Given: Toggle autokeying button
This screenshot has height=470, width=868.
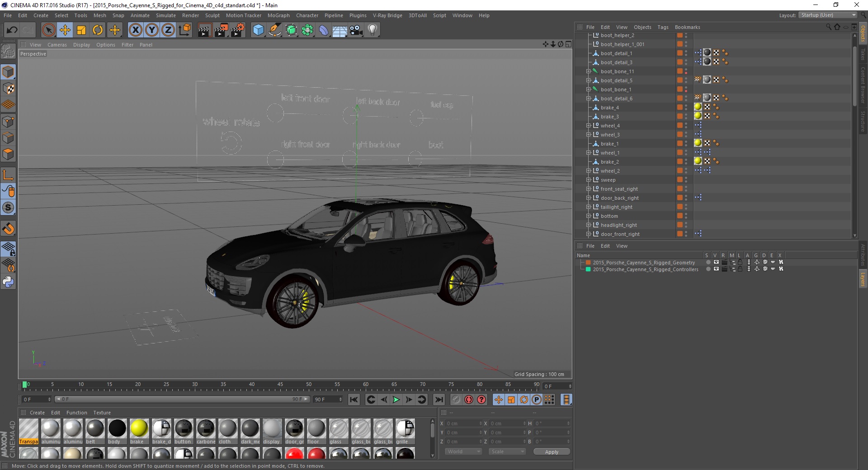Looking at the screenshot, I should pos(469,399).
